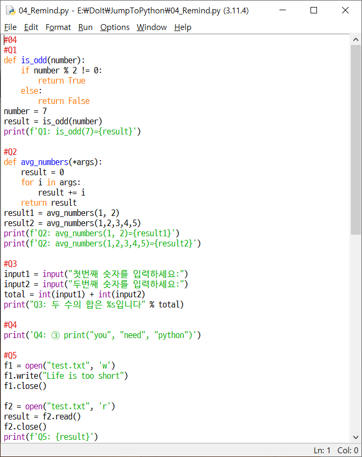Open the Edit menu
362x457 pixels.
[x=31, y=27]
